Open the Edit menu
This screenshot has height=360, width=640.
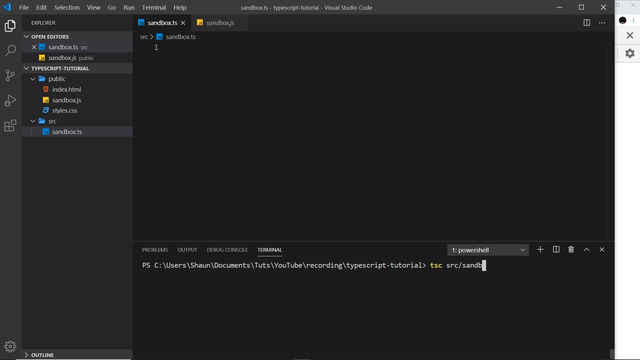(x=41, y=7)
